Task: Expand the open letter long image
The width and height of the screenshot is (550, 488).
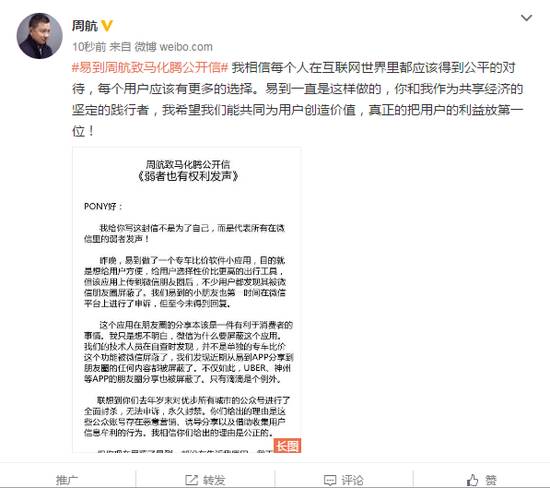Action: coord(187,300)
